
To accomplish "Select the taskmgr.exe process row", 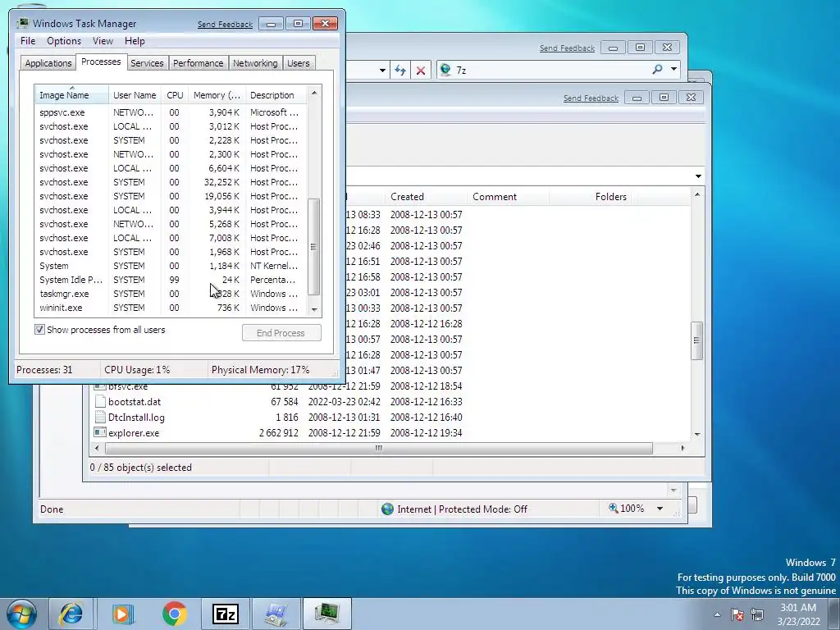I will pos(171,294).
